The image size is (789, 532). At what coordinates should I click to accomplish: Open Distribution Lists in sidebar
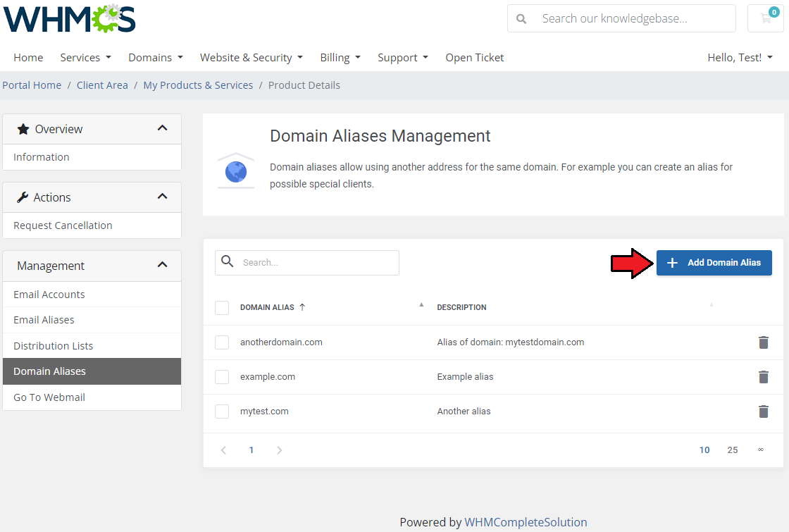(92, 346)
